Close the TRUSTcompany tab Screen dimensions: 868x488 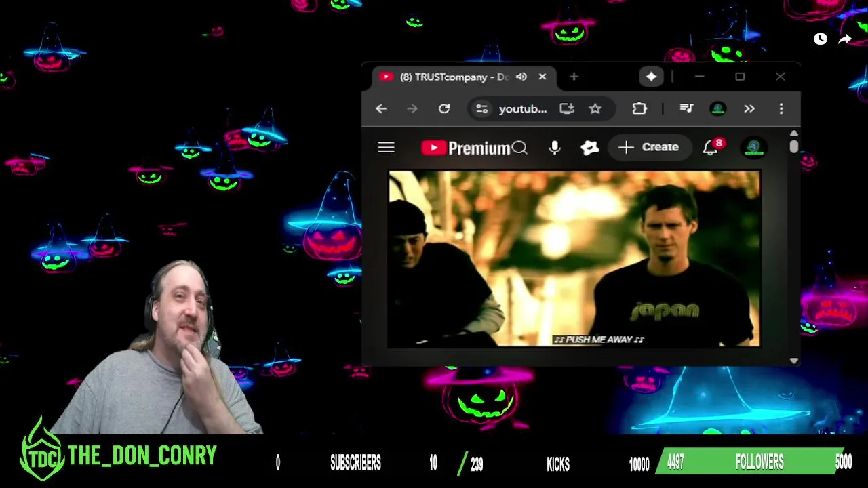(x=542, y=77)
